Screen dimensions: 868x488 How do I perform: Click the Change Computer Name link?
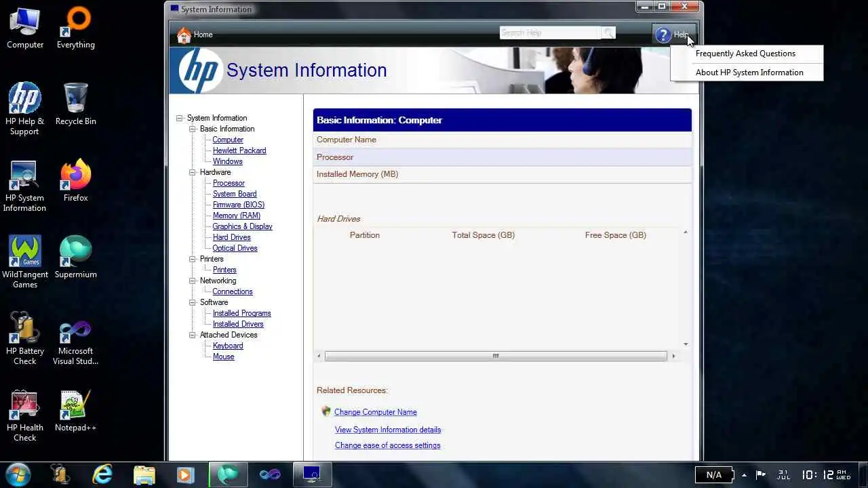[x=376, y=412]
